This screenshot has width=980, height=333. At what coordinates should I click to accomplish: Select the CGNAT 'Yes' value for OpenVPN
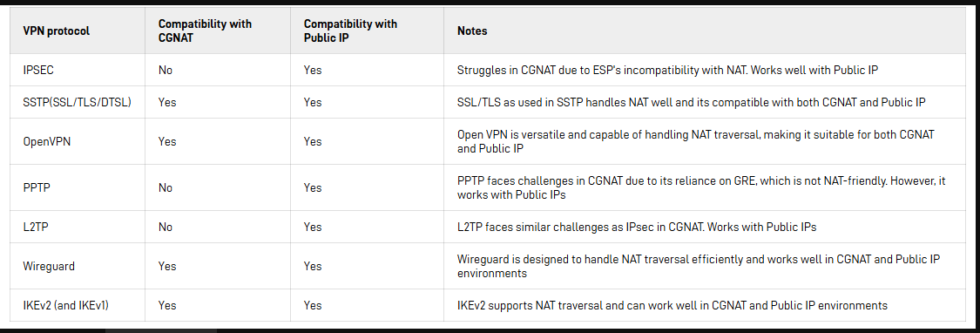[167, 141]
